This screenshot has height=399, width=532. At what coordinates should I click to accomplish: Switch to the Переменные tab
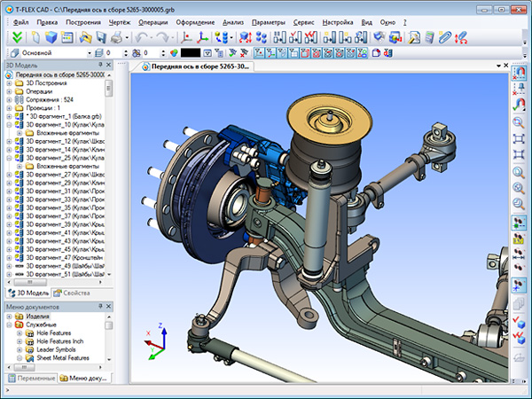pyautogui.click(x=32, y=378)
